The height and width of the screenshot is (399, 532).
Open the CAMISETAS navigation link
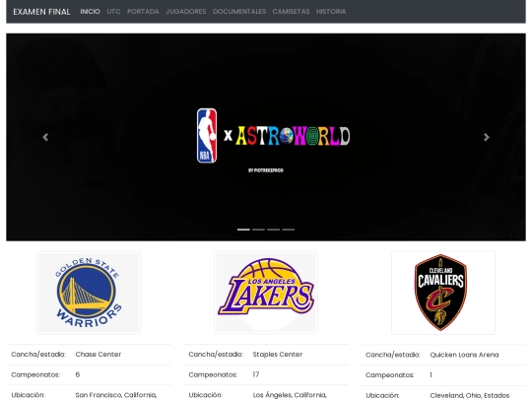pos(291,12)
